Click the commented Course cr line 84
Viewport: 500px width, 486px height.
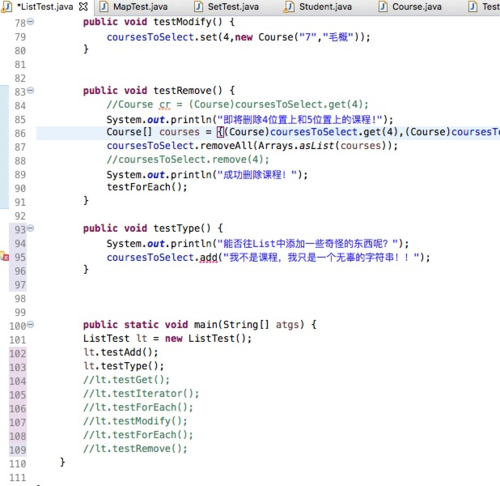[x=237, y=104]
